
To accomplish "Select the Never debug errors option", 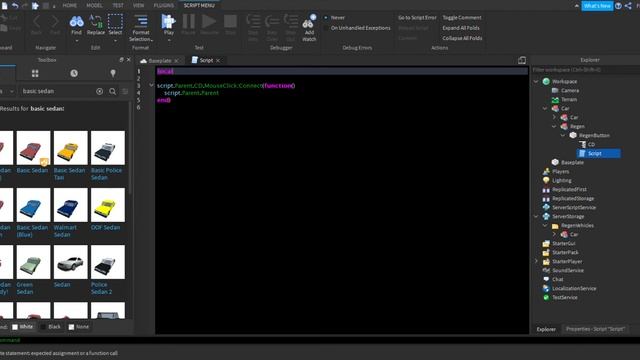I will click(335, 18).
